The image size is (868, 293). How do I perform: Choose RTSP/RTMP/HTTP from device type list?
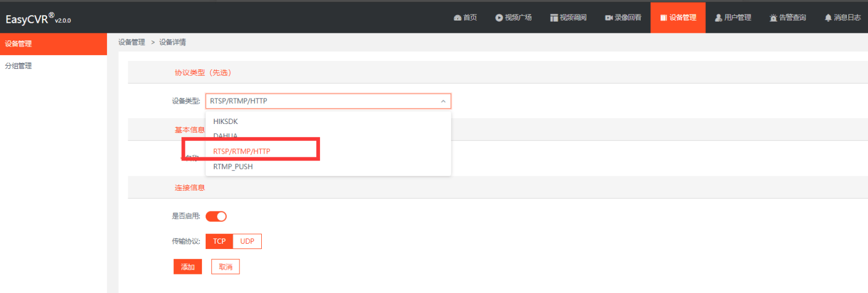[328, 152]
